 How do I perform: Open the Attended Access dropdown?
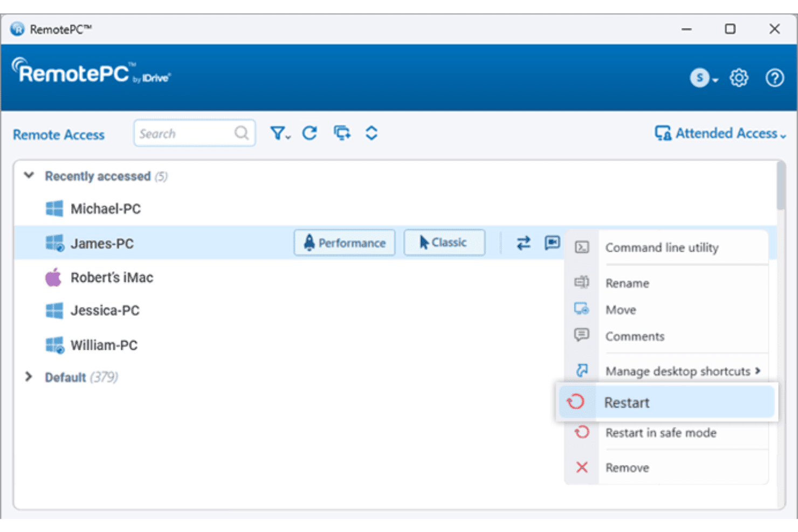[720, 133]
